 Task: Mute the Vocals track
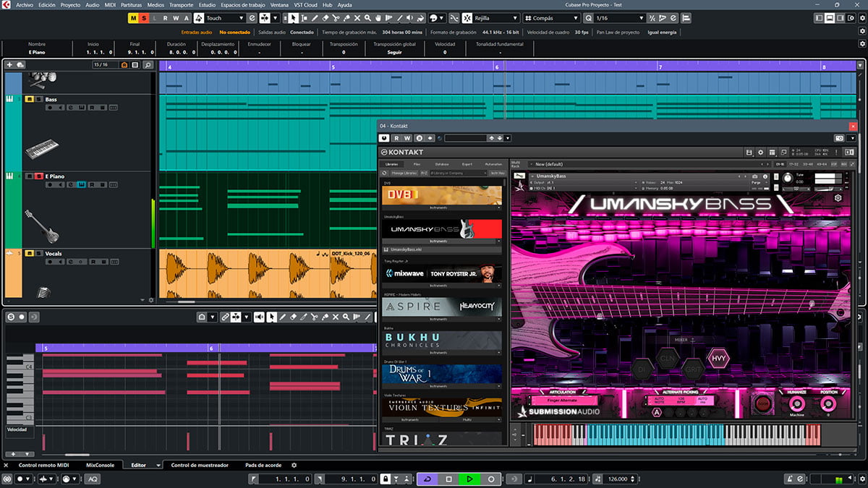(x=29, y=253)
